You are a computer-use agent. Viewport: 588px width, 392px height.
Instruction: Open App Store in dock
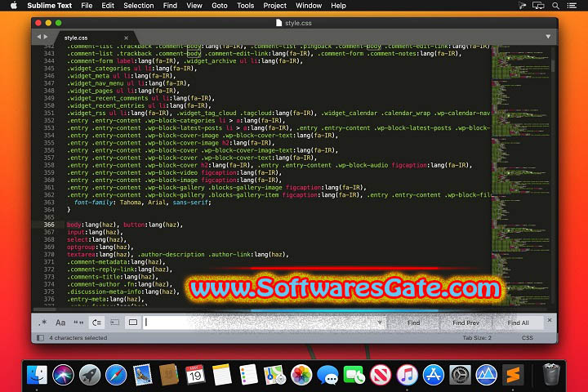[433, 375]
